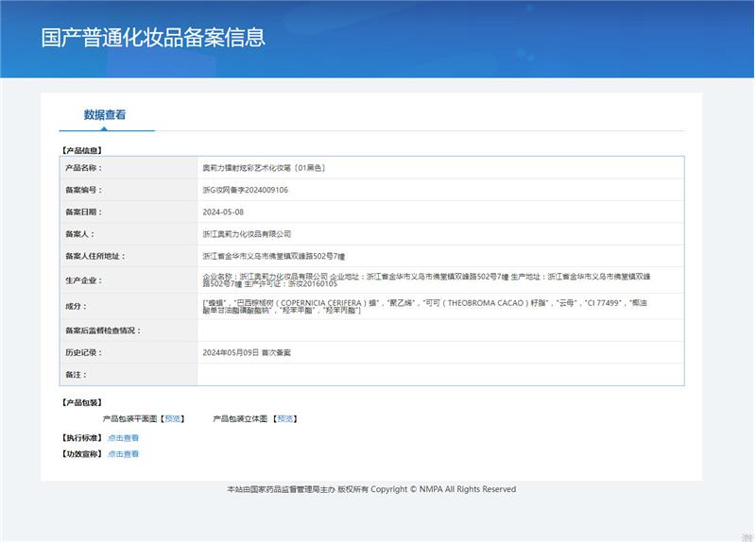Click the 历史记录： row label
This screenshot has width=756, height=542.
click(x=84, y=352)
